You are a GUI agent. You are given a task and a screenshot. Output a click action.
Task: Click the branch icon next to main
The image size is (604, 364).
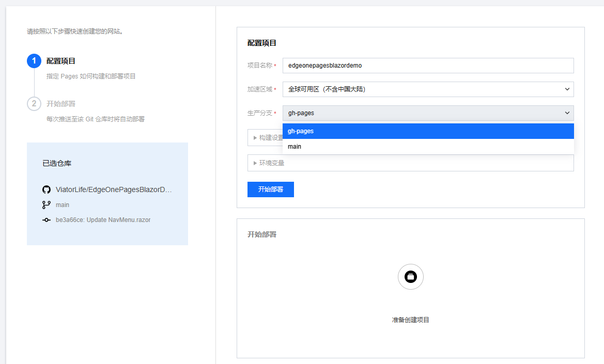pos(46,204)
